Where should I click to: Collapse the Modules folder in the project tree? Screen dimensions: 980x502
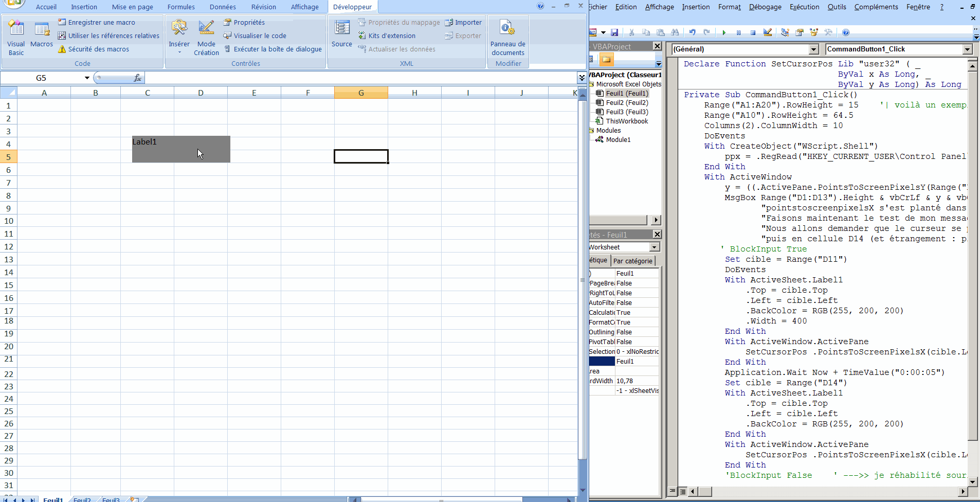point(592,130)
